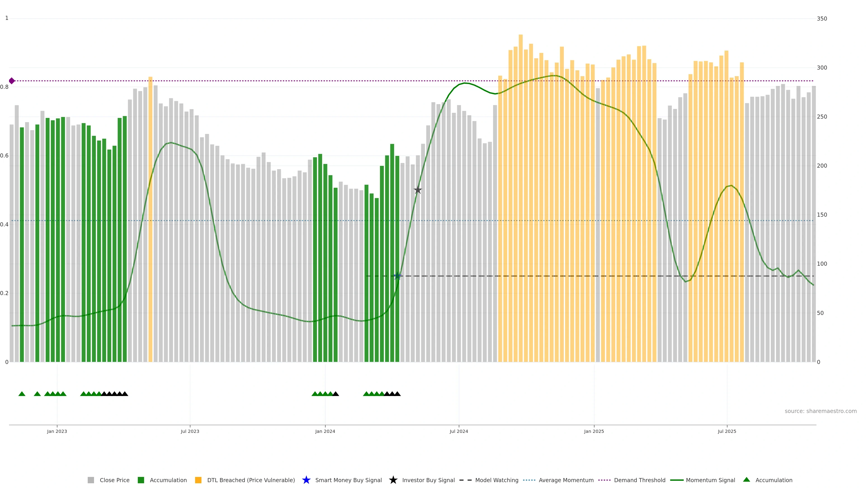Viewport: 868px width, 488px height.
Task: Click the green Accumulation triangle in legend
Action: pos(747,480)
